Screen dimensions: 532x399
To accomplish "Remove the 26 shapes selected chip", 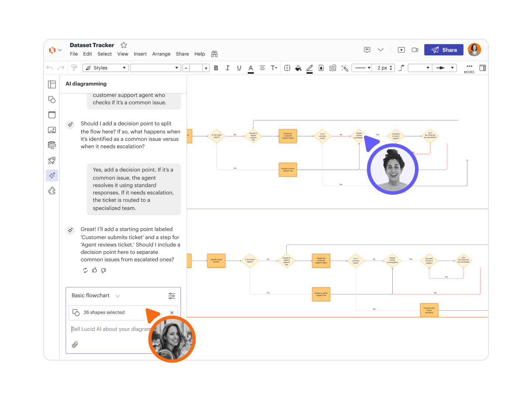I will (x=172, y=313).
